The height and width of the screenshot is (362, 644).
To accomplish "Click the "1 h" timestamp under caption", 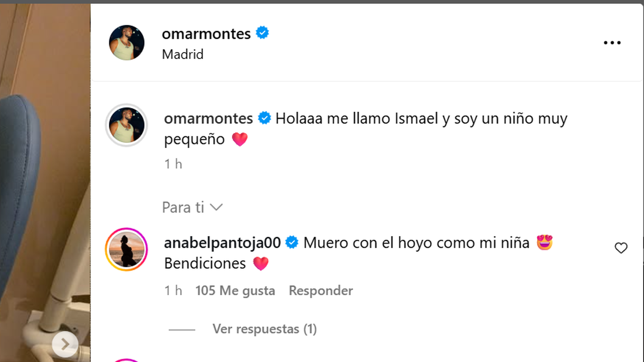I will tap(173, 164).
